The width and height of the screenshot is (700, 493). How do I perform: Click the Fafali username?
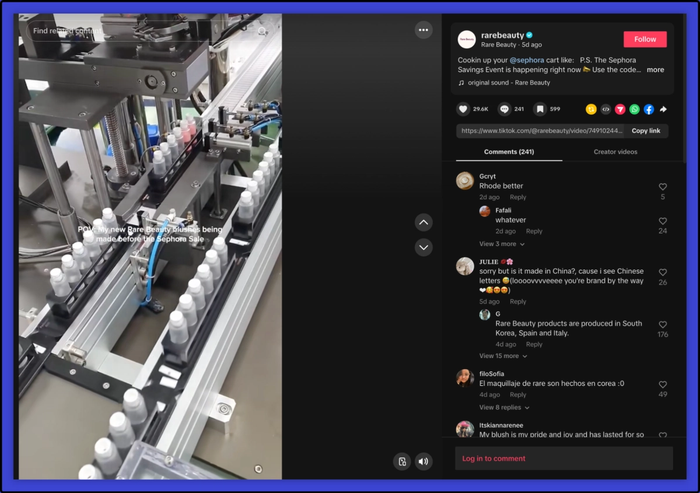[x=503, y=210]
